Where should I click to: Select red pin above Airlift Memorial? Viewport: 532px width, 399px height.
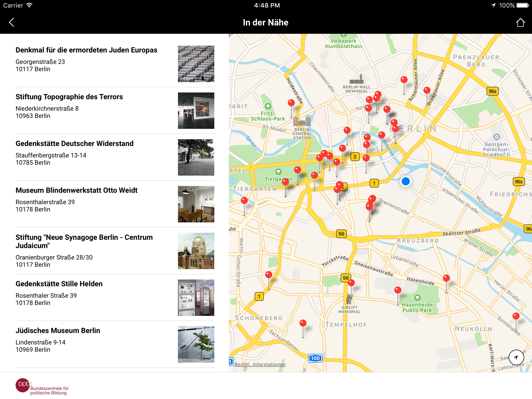[x=351, y=283]
